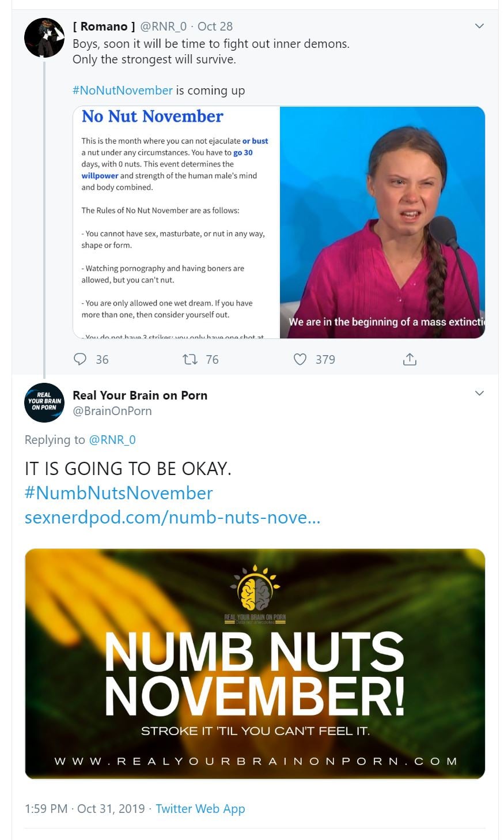Open the sexnerdpod.com link

[172, 517]
